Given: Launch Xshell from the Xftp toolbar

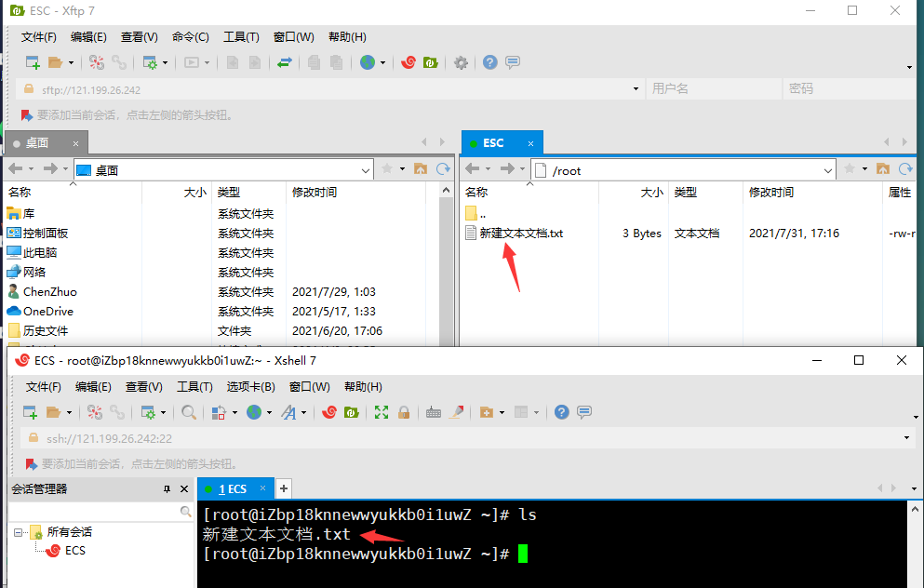Looking at the screenshot, I should pyautogui.click(x=407, y=61).
